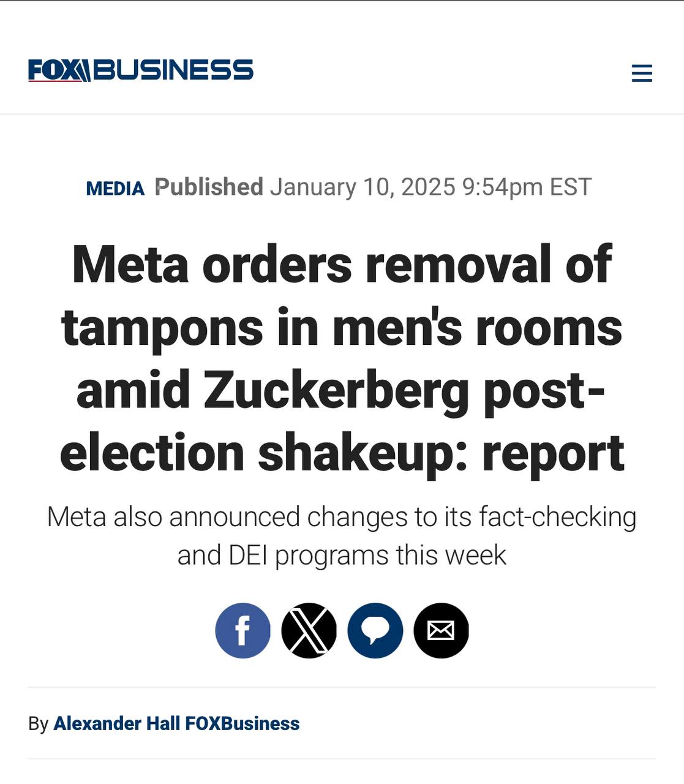
Task: Click "Zuckerberg" in the headline
Action: (335, 391)
